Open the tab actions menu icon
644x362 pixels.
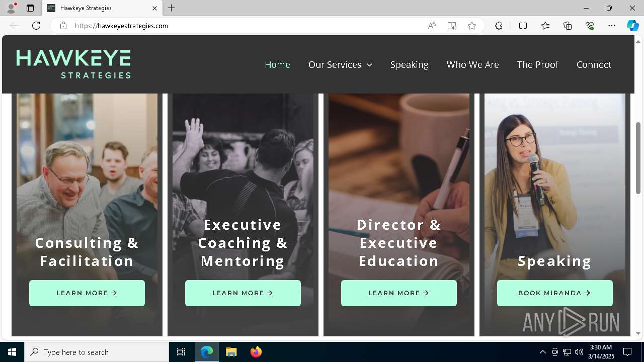click(x=30, y=8)
